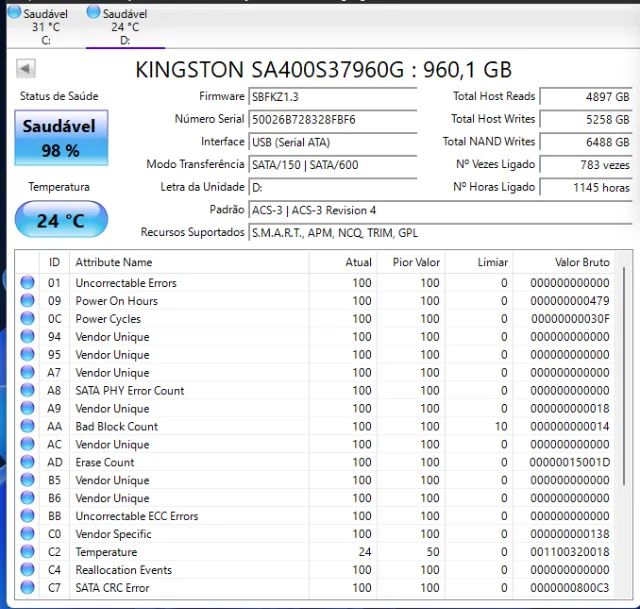640x609 pixels.
Task: Select the 'SATA PHY Error Count' attribute name
Action: (x=130, y=391)
